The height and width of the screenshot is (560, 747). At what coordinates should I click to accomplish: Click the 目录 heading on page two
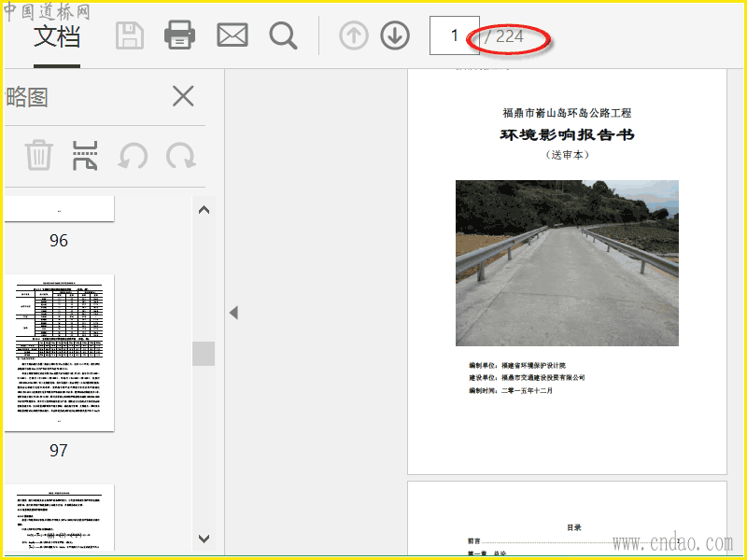pyautogui.click(x=574, y=527)
